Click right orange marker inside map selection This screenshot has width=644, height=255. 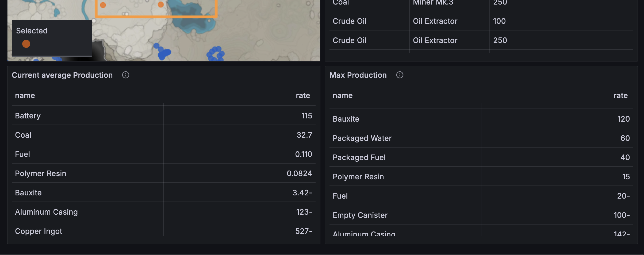point(161,5)
